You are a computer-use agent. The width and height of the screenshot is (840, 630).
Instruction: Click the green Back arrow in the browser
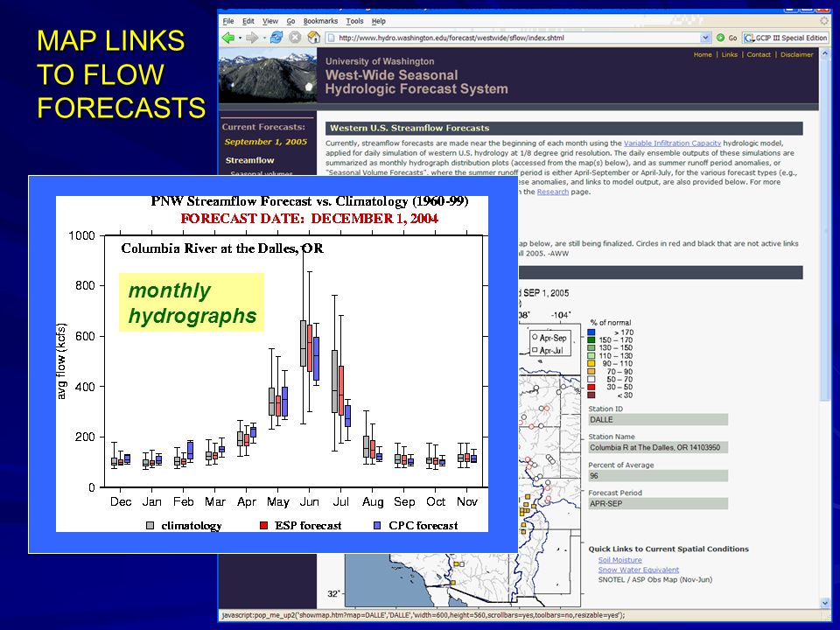[228, 38]
